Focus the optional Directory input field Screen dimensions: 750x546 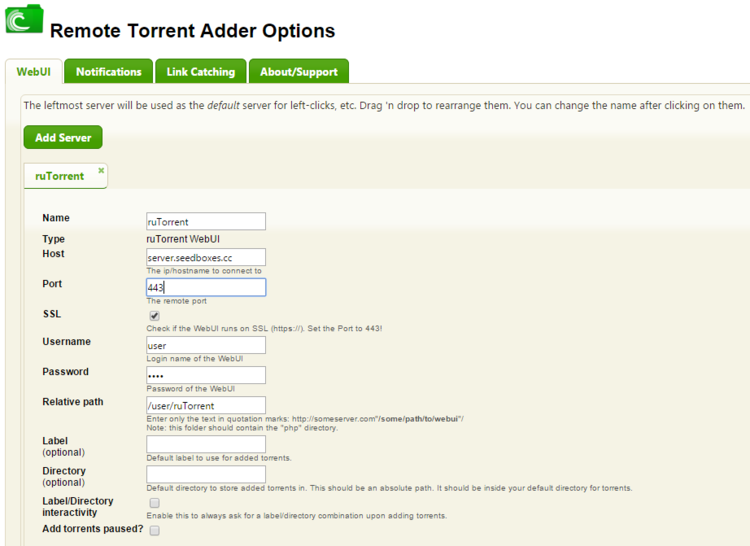[206, 474]
